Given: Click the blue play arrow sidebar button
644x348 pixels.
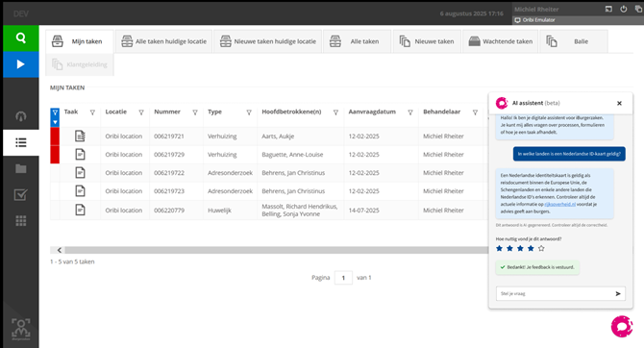Looking at the screenshot, I should 20,64.
